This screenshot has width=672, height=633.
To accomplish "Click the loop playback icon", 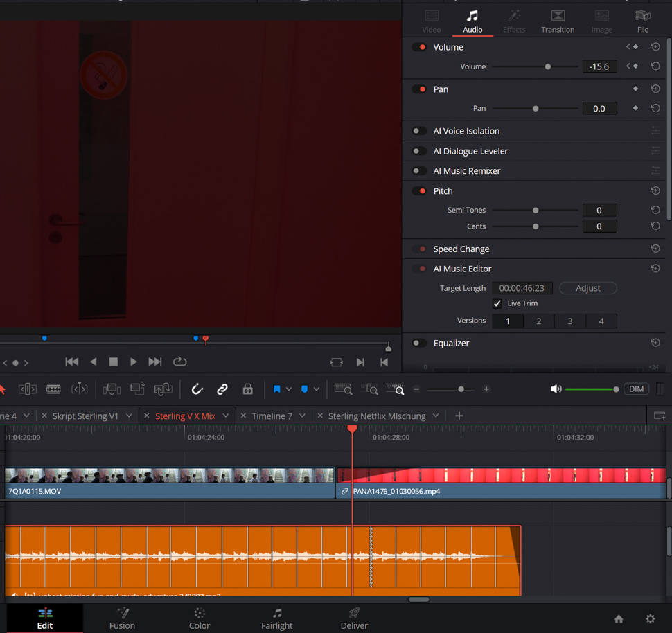I will click(179, 362).
